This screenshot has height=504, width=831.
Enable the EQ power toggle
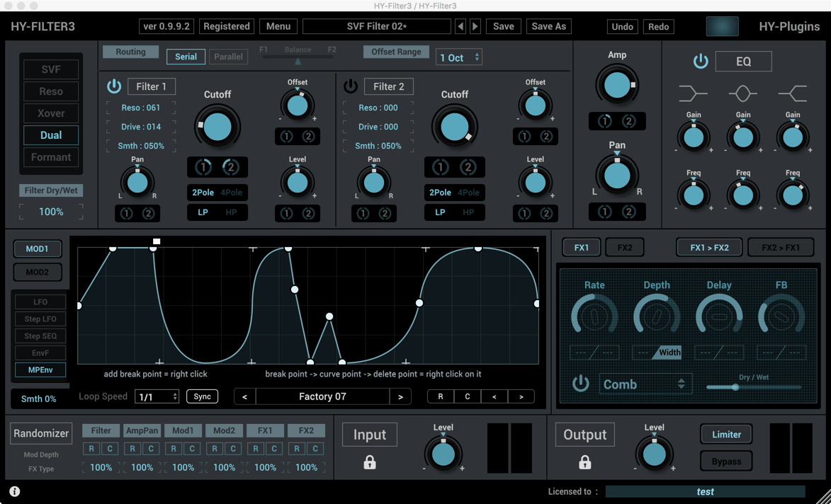click(x=701, y=62)
